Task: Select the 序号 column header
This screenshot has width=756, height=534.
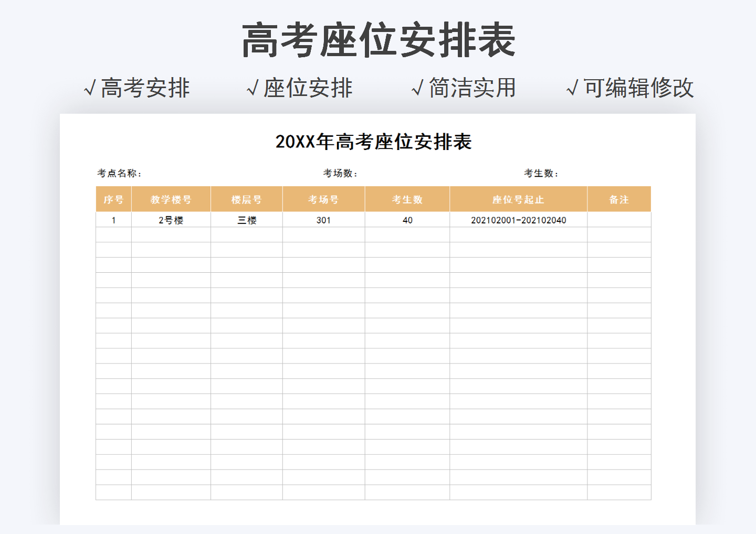Action: tap(113, 199)
